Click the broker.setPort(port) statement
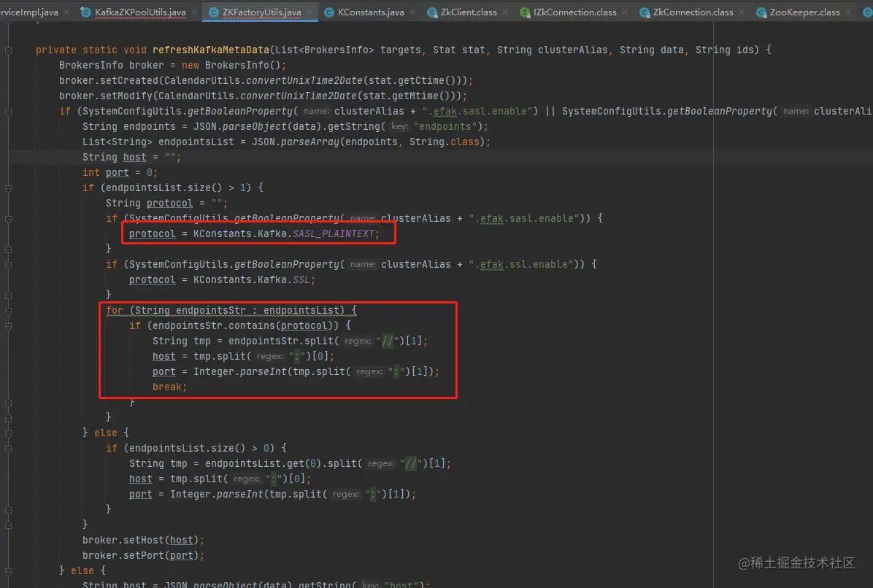The height and width of the screenshot is (588, 873). (143, 555)
